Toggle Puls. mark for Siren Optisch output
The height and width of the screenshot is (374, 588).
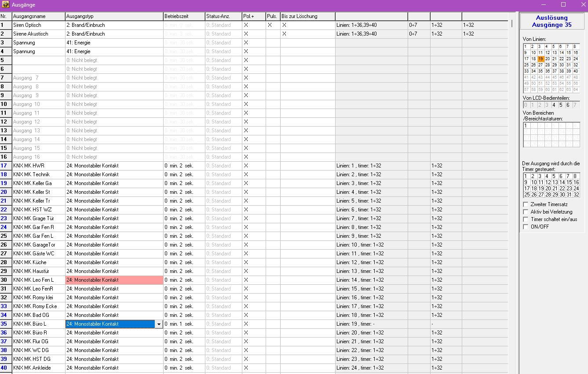click(270, 25)
